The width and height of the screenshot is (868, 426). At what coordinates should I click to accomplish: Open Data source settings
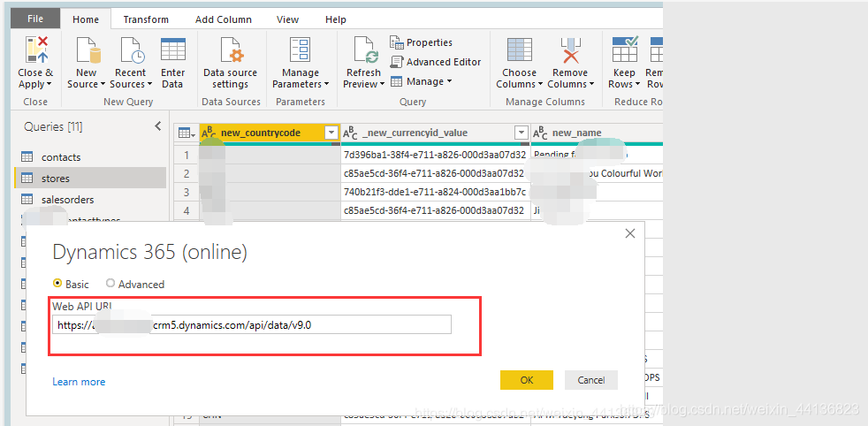point(230,63)
